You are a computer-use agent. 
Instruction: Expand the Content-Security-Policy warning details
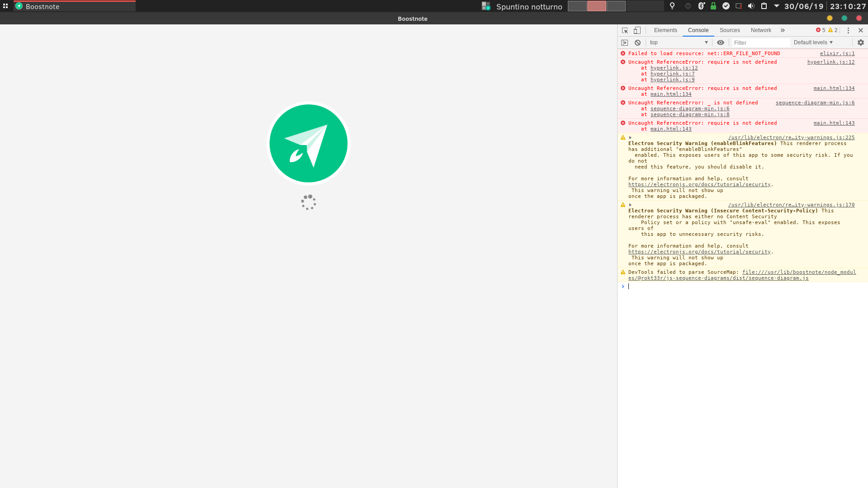(x=630, y=205)
